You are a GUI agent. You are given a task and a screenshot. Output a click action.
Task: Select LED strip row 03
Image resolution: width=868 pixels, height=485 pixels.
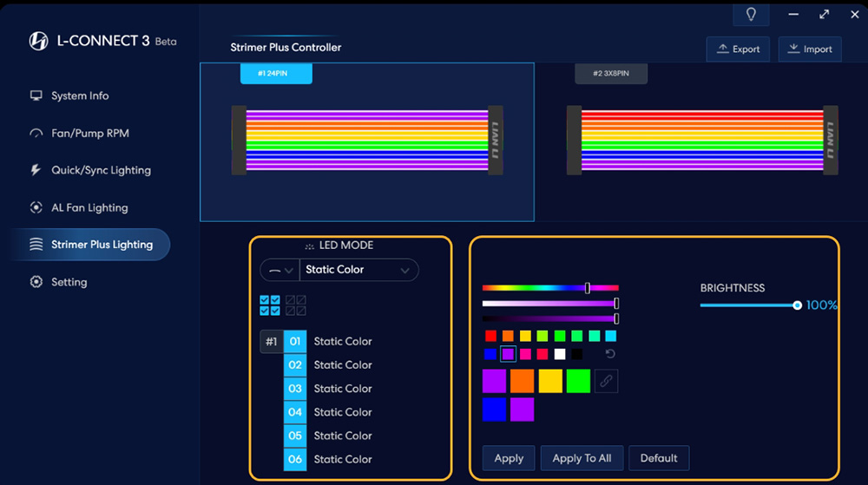coord(295,389)
